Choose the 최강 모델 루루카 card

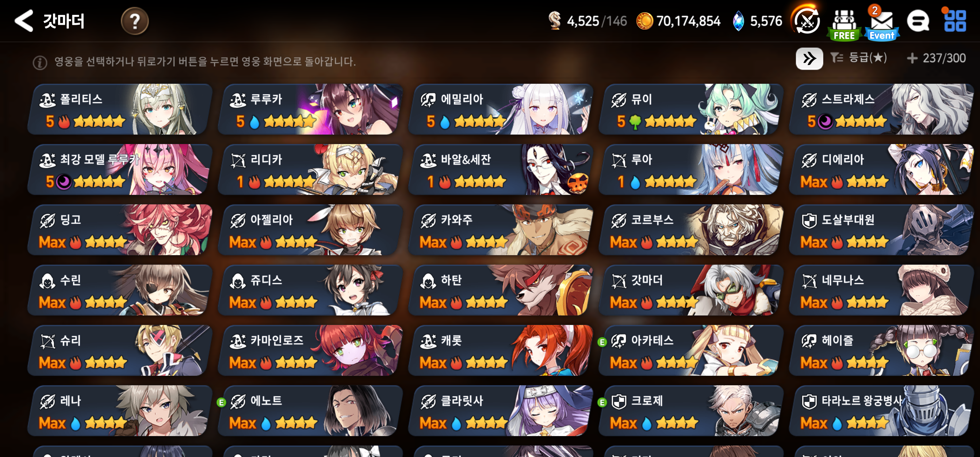coord(120,170)
